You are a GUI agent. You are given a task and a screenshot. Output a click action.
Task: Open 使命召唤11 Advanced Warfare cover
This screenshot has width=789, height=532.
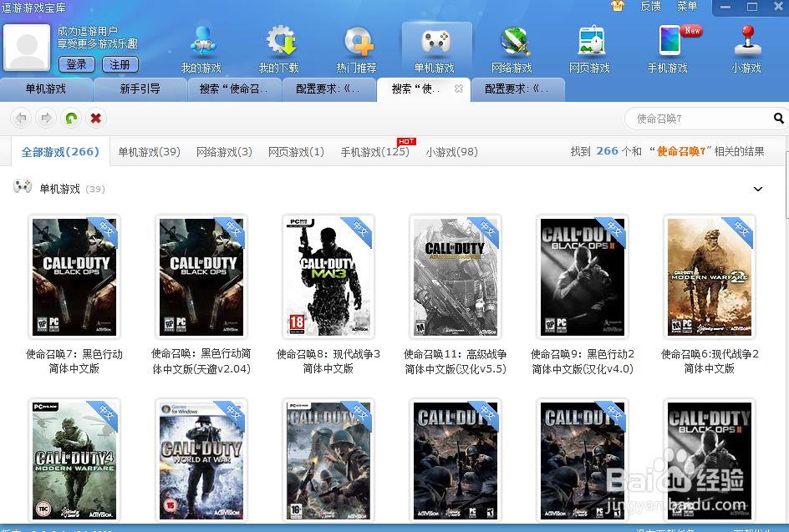pos(456,277)
